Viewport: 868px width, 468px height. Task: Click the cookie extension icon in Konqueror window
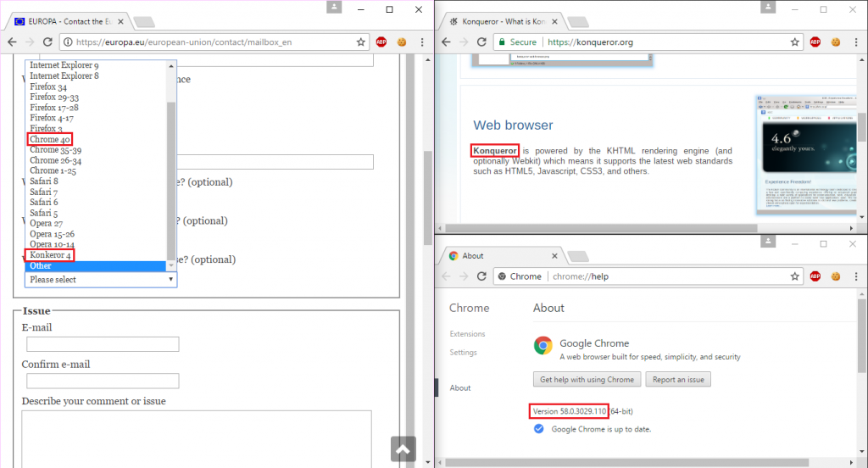(x=835, y=41)
